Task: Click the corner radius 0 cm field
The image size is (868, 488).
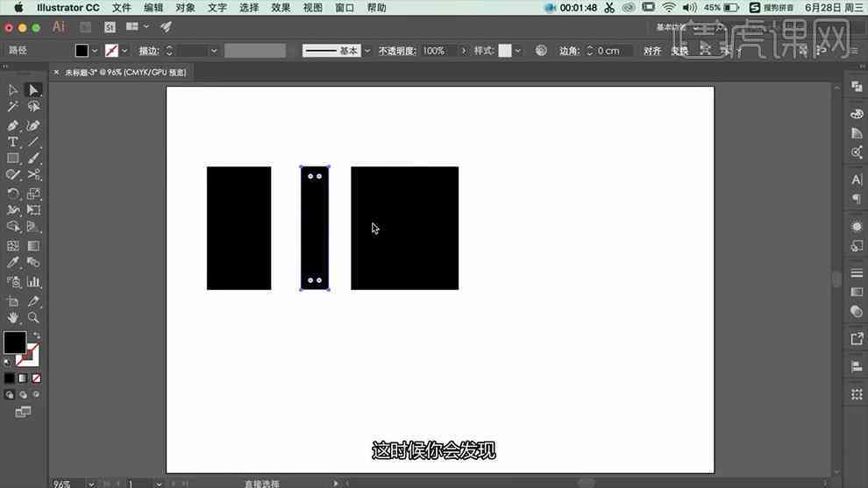Action: click(614, 51)
